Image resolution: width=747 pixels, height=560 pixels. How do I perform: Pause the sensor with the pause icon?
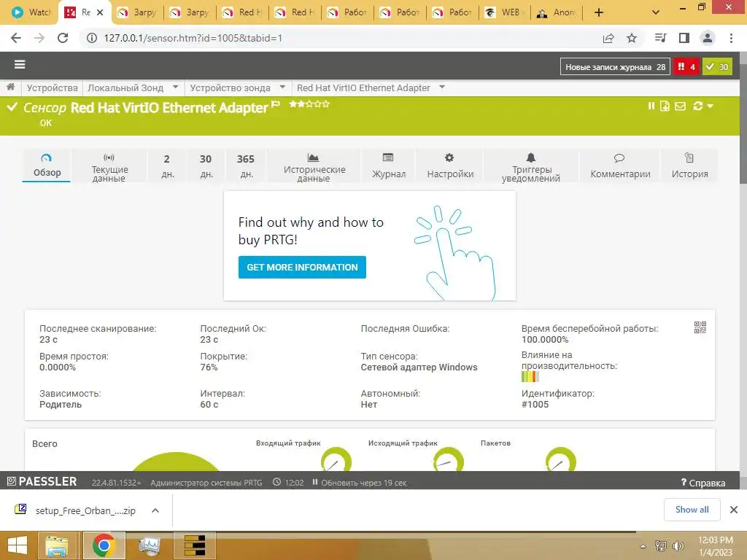[x=651, y=106]
